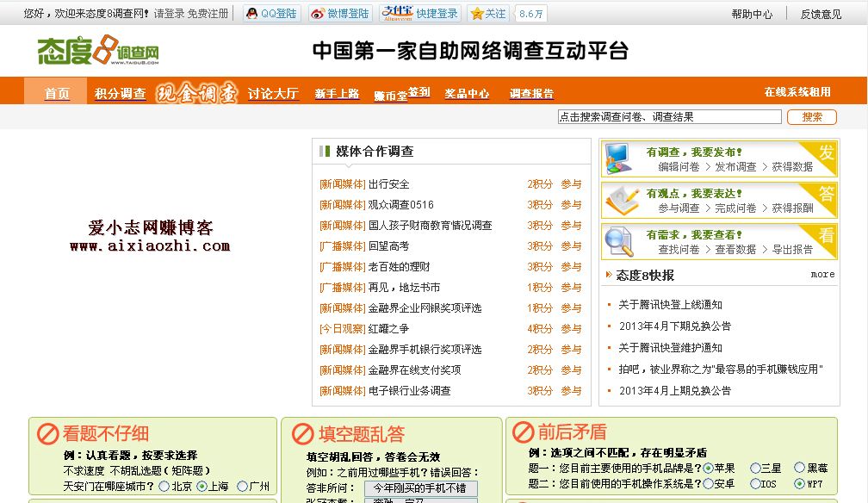Open the 关于腾讯快登维护通知 news item
Screen dimensions: 868x503
(670, 348)
